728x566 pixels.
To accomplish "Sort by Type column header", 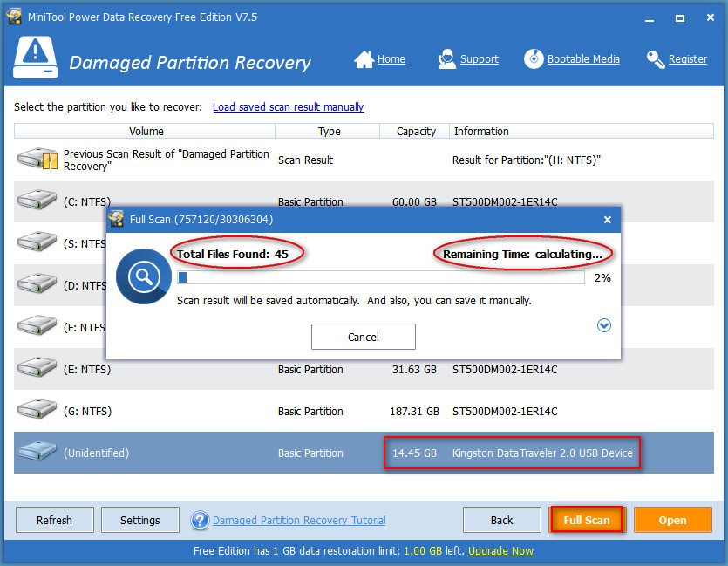I will click(328, 132).
